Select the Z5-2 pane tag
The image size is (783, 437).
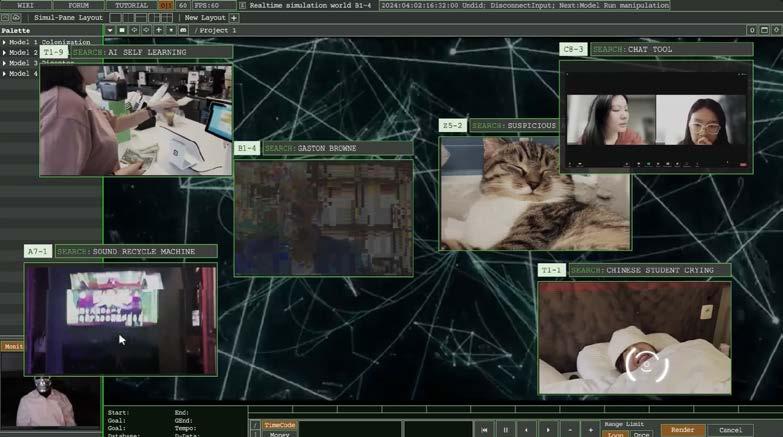click(x=453, y=125)
